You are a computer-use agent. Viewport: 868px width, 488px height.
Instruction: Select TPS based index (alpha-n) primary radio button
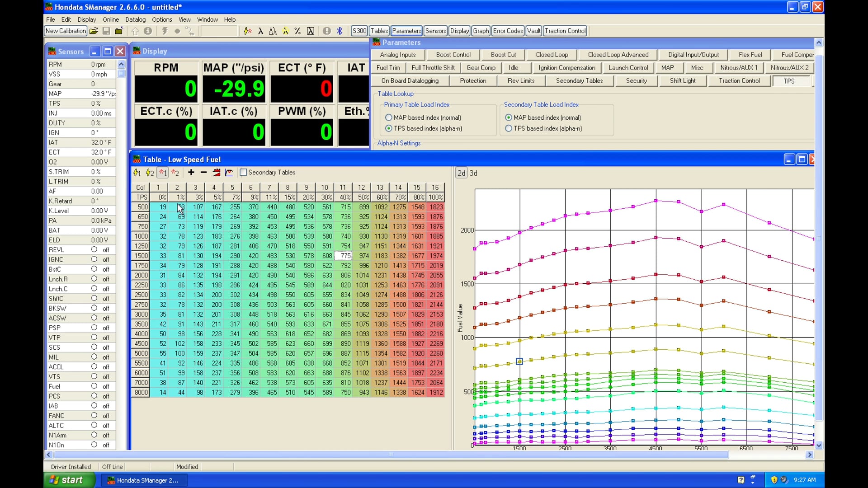[389, 128]
